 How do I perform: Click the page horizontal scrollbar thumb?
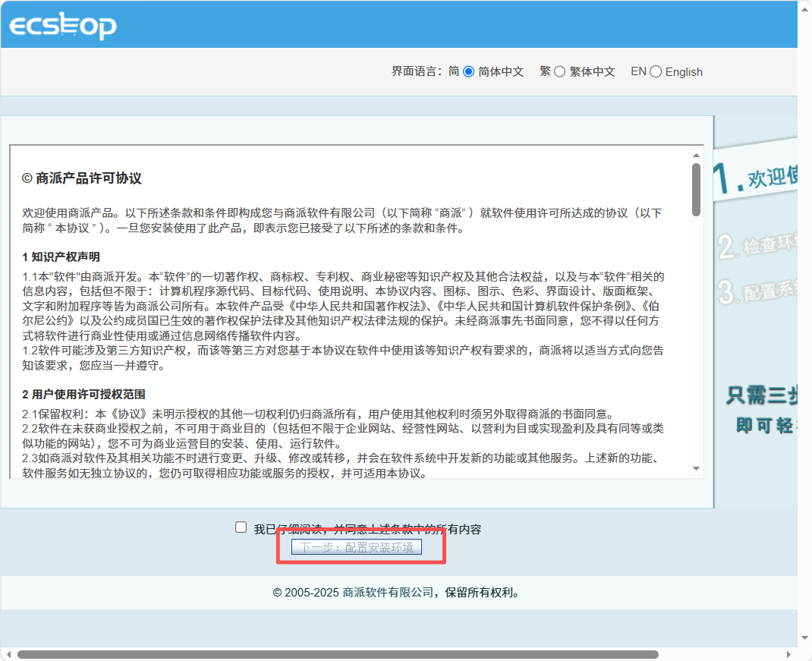pyautogui.click(x=338, y=654)
